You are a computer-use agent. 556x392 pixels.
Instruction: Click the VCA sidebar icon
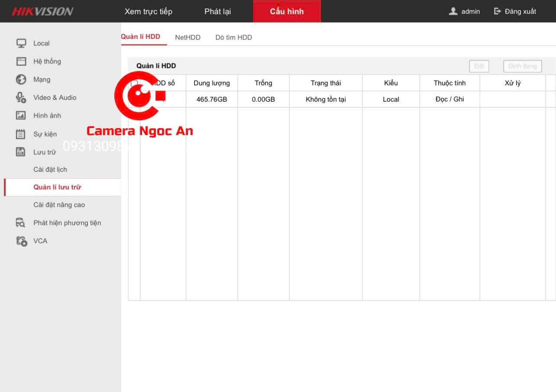pyautogui.click(x=21, y=241)
